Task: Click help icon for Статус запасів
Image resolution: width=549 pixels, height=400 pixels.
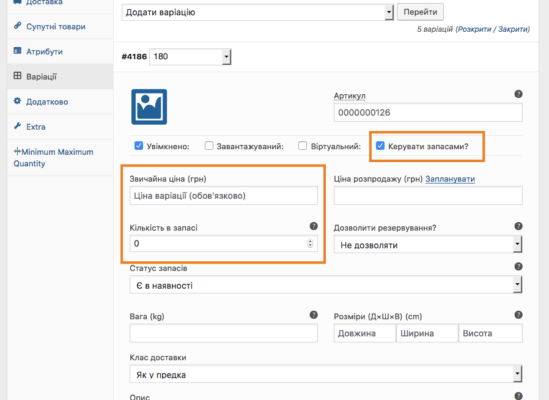Action: click(x=518, y=267)
